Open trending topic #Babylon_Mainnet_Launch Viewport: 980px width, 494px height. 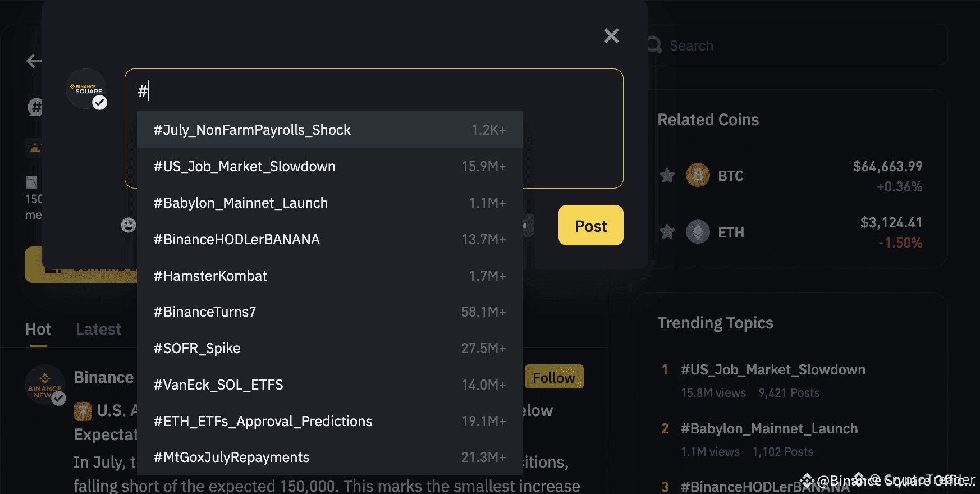[x=769, y=428]
